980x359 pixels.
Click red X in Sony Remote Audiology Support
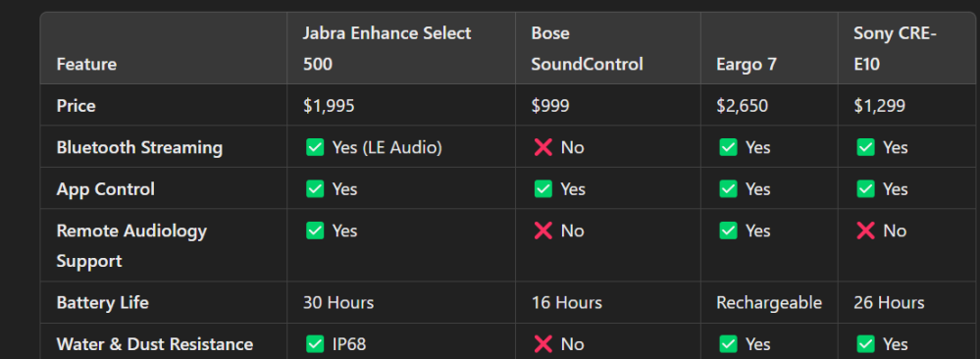click(865, 231)
